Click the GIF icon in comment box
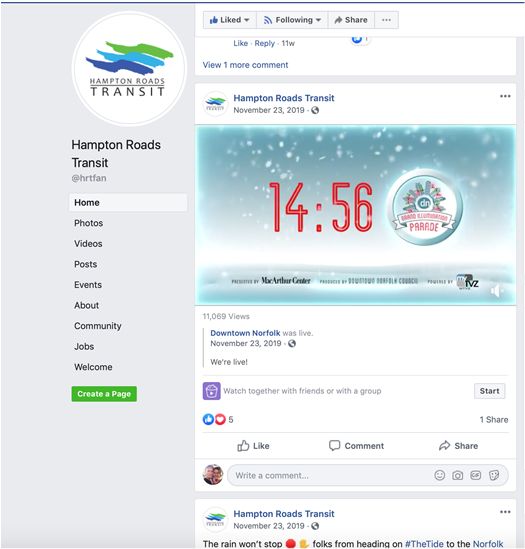The height and width of the screenshot is (549, 525). click(x=475, y=475)
